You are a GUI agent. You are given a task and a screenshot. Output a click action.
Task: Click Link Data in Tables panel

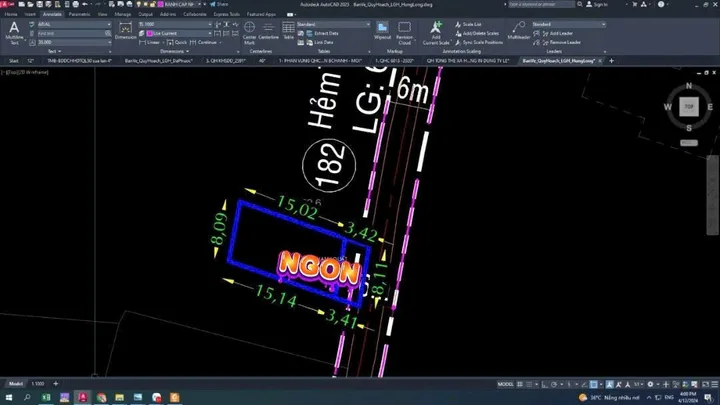[320, 42]
